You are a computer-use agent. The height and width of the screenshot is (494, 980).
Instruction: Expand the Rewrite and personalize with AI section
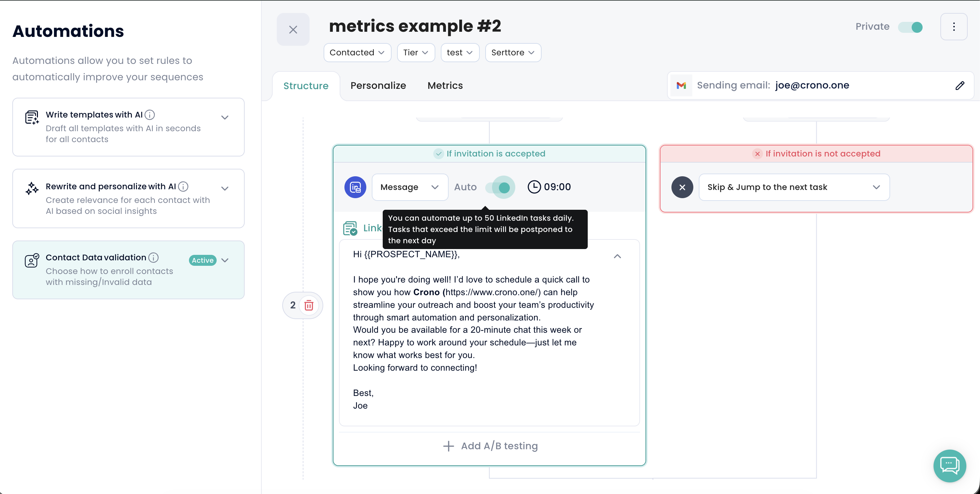[x=225, y=189]
